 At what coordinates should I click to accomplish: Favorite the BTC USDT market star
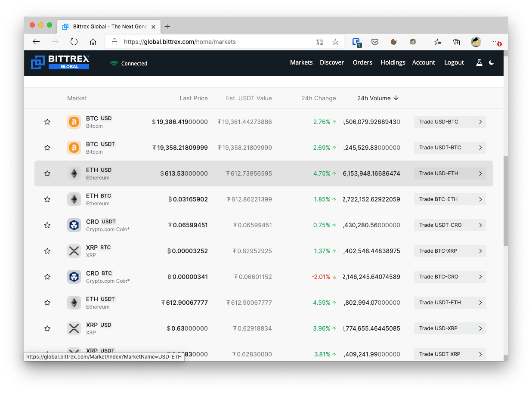coord(47,148)
